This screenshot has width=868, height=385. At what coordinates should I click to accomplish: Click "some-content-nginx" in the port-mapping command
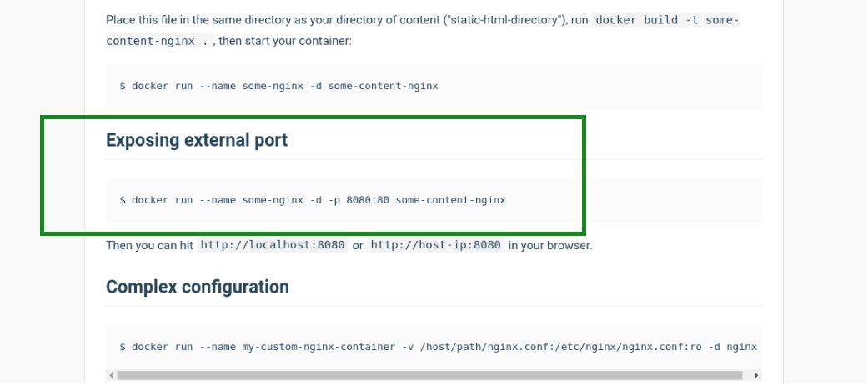[450, 200]
